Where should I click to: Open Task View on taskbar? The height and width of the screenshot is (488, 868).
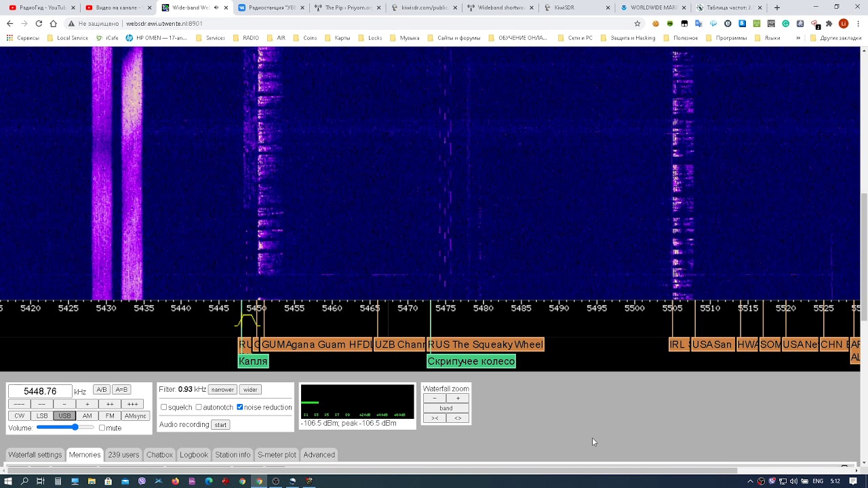point(41,481)
